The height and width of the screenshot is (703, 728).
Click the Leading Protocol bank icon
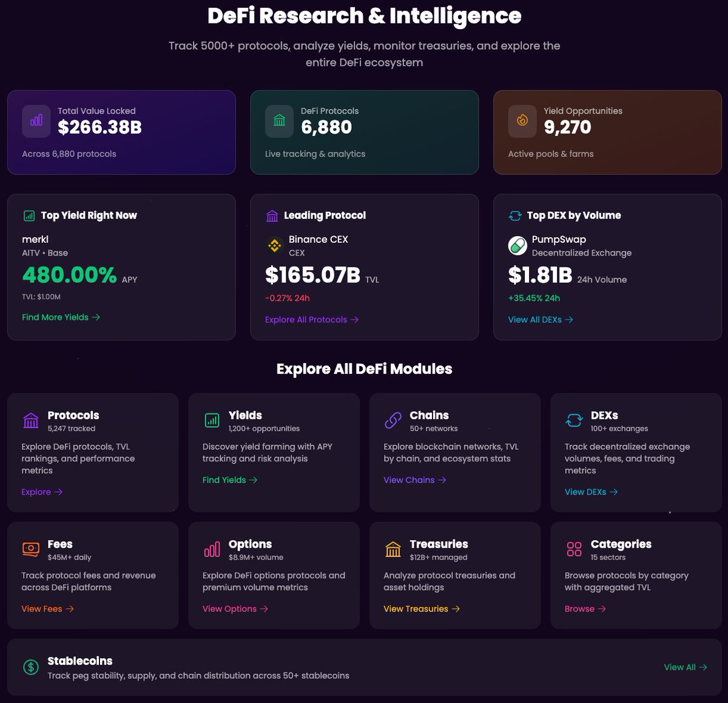click(272, 216)
